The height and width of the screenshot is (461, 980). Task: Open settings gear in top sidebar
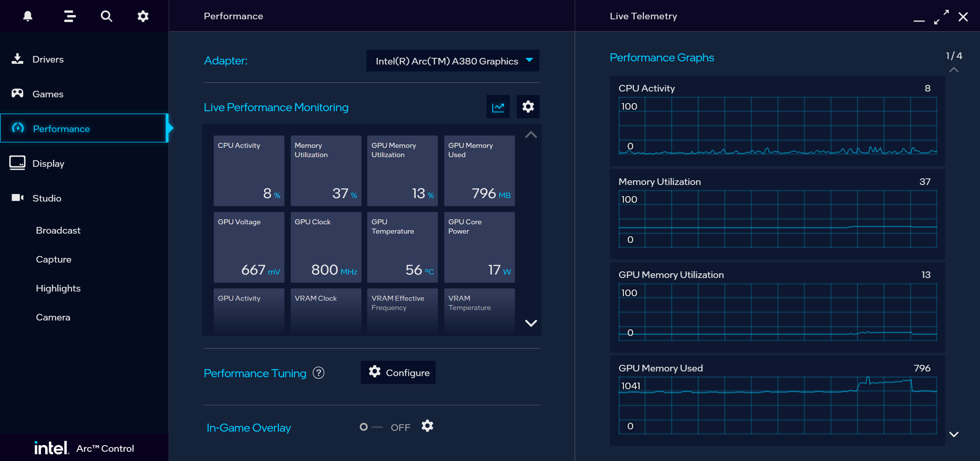143,16
